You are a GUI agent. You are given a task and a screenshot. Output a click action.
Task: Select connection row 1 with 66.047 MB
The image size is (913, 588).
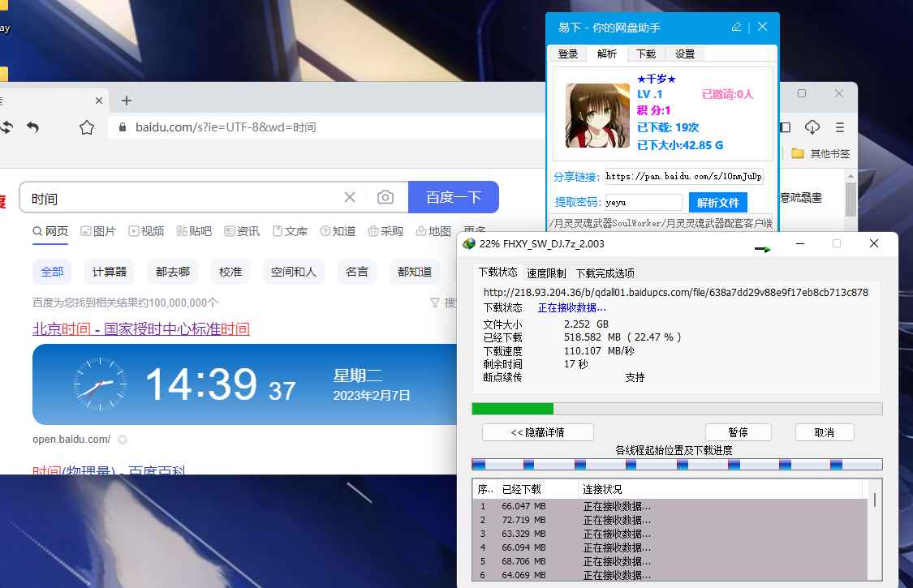pos(670,506)
